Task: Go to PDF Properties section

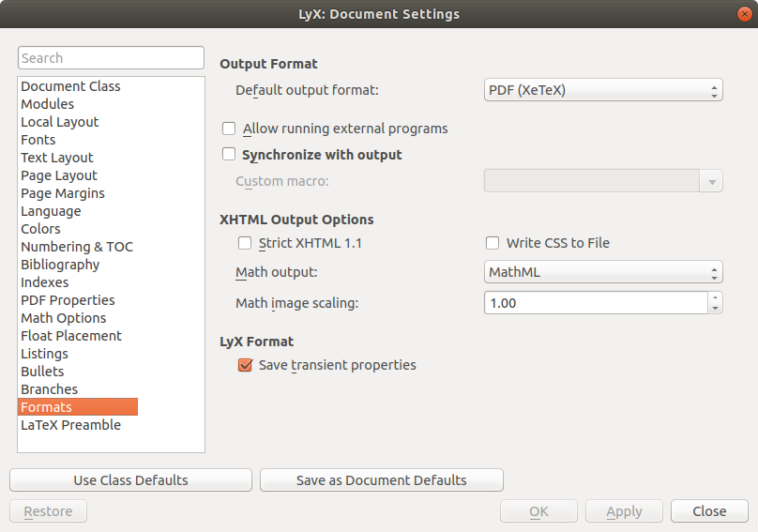Action: [68, 300]
